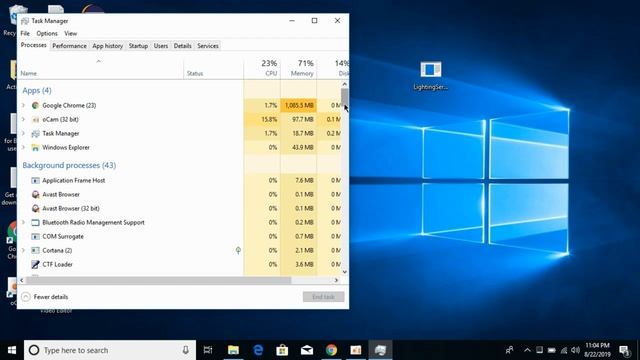Expand the oCam (32 bit) process group
640x360 pixels.
pyautogui.click(x=23, y=119)
